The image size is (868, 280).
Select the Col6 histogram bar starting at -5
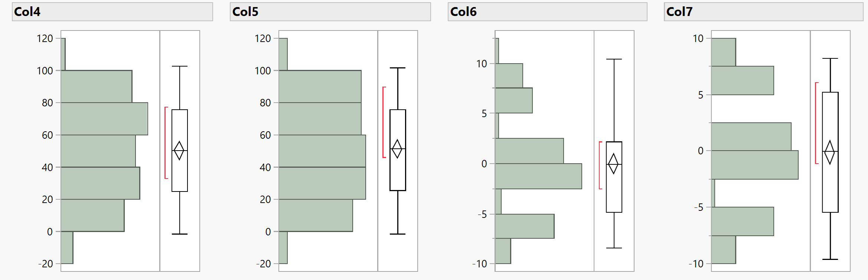524,226
